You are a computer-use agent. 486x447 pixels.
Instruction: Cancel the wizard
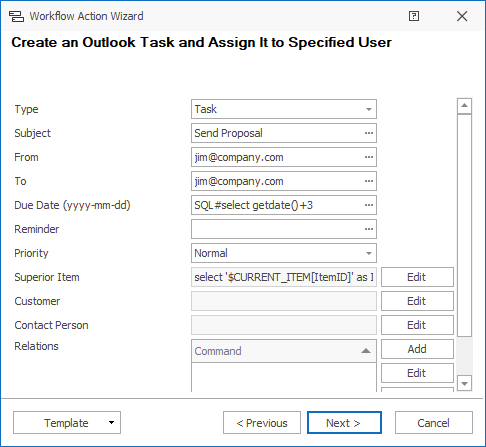(434, 423)
